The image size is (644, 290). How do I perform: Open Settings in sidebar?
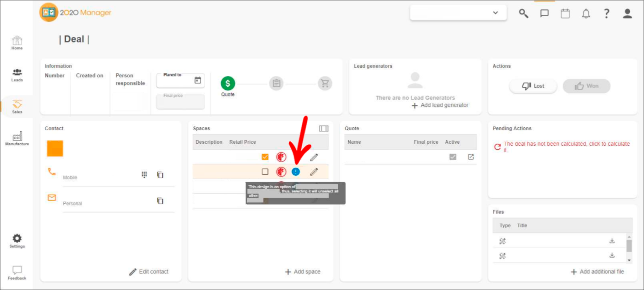click(x=17, y=241)
